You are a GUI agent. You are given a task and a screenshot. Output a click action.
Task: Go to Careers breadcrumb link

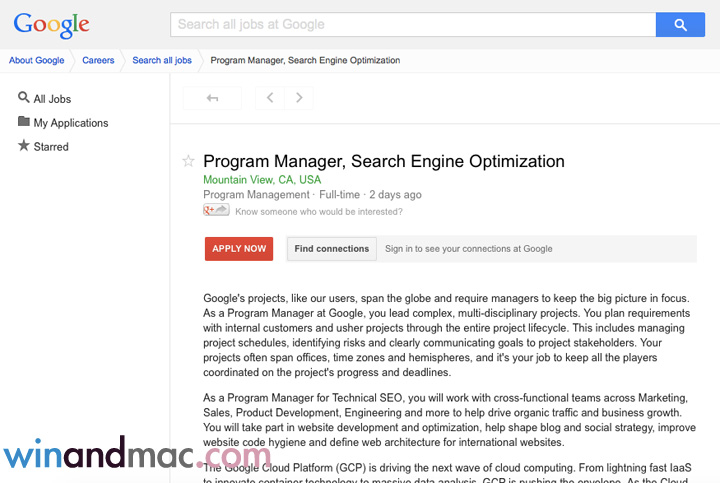pos(98,60)
